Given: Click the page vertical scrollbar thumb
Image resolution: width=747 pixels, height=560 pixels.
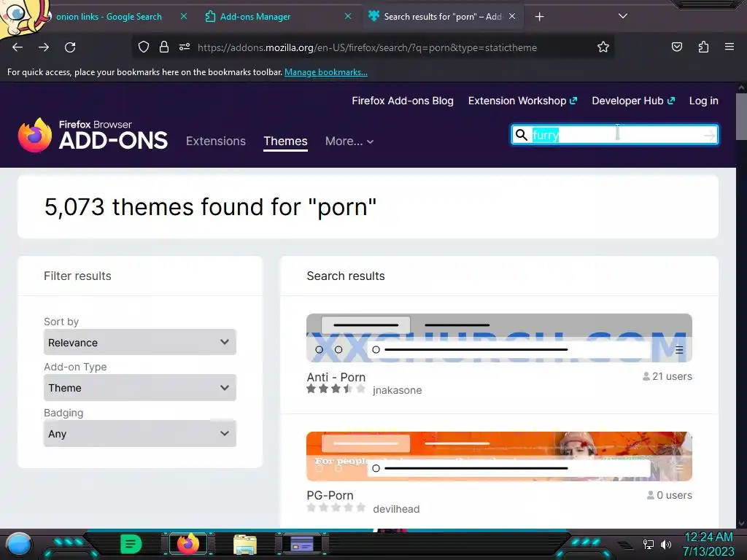Looking at the screenshot, I should 741,117.
